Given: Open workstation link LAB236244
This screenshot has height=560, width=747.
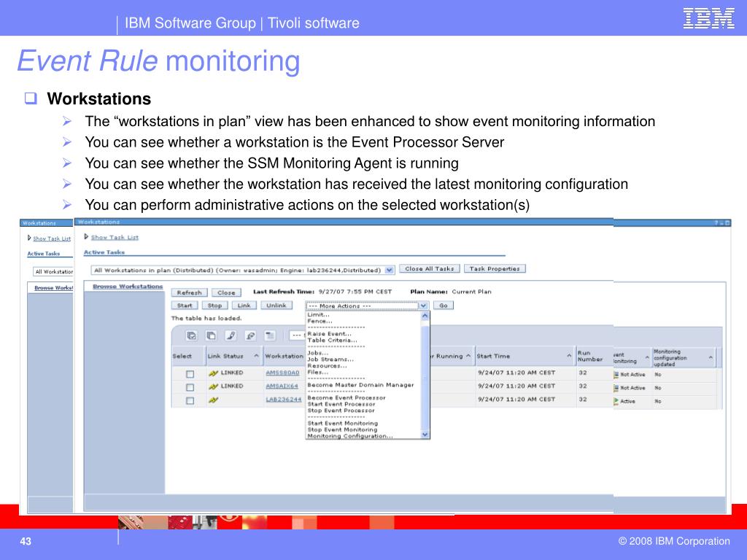Looking at the screenshot, I should [x=284, y=400].
